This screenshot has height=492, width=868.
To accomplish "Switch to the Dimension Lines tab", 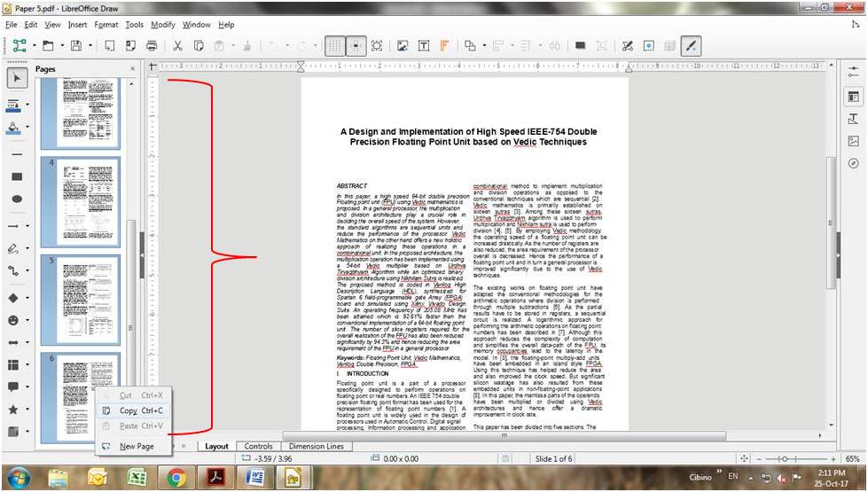I will point(317,446).
